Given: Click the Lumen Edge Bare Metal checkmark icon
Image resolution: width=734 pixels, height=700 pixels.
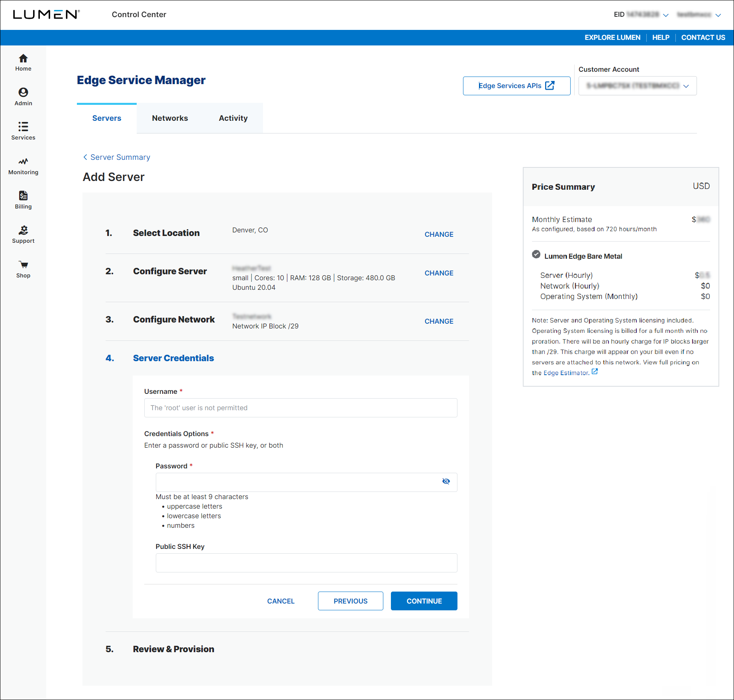Looking at the screenshot, I should point(536,254).
